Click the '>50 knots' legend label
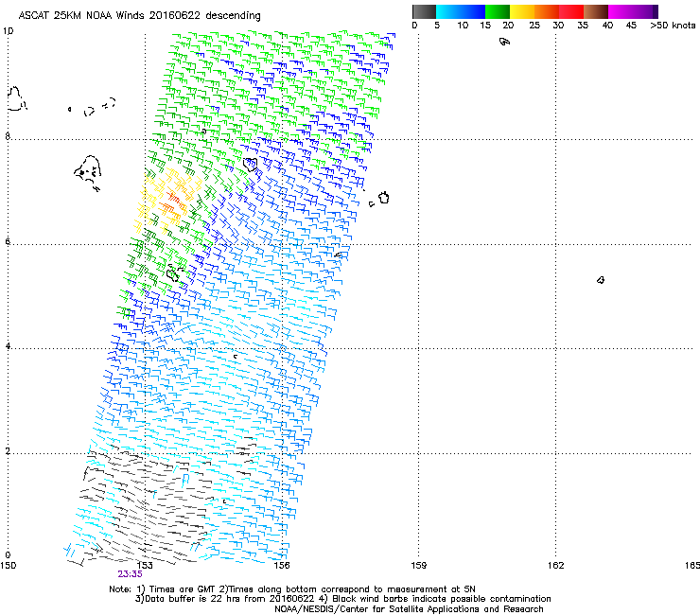This screenshot has height=615, width=700. point(673,26)
